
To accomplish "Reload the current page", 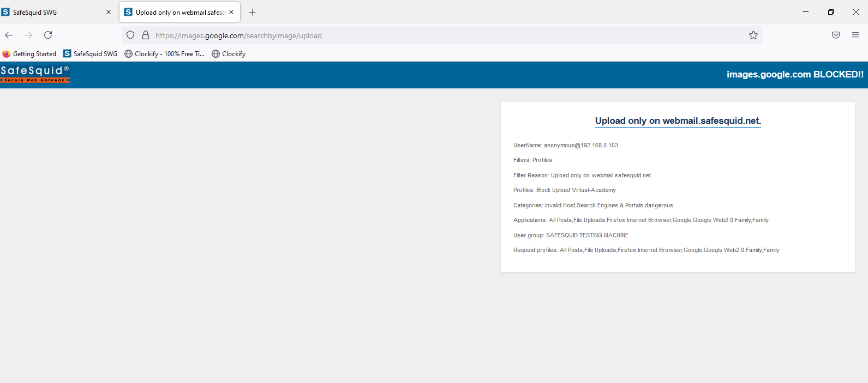I will 48,35.
